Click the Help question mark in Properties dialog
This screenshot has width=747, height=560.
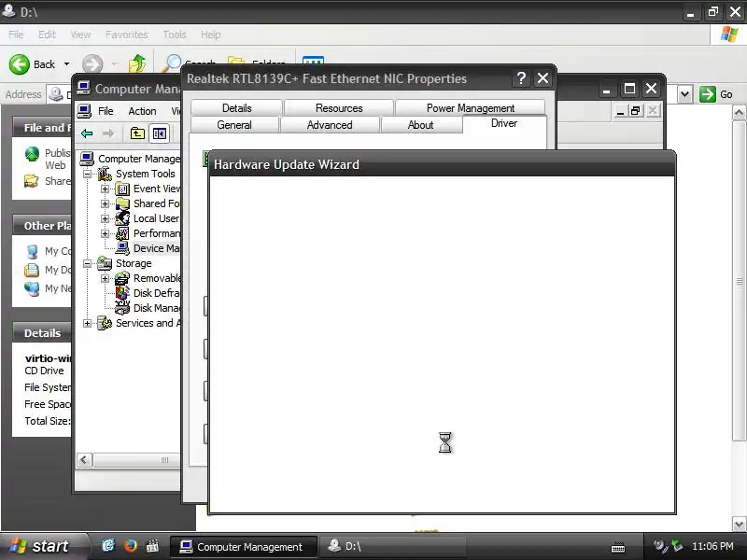(521, 78)
